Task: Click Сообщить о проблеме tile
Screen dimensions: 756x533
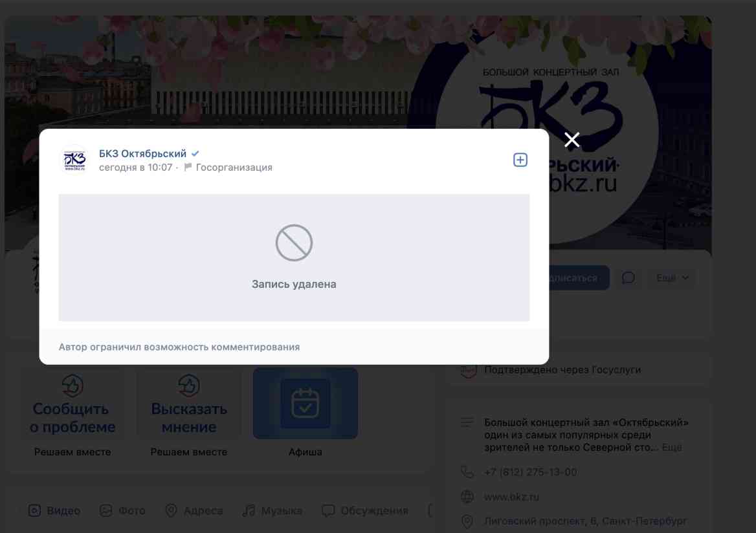Action: (x=72, y=404)
